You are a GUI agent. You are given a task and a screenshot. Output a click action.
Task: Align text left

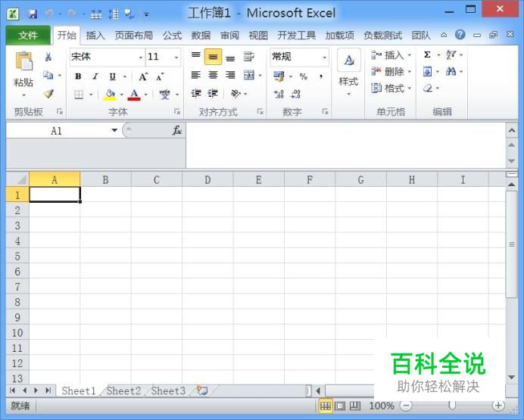pos(196,75)
